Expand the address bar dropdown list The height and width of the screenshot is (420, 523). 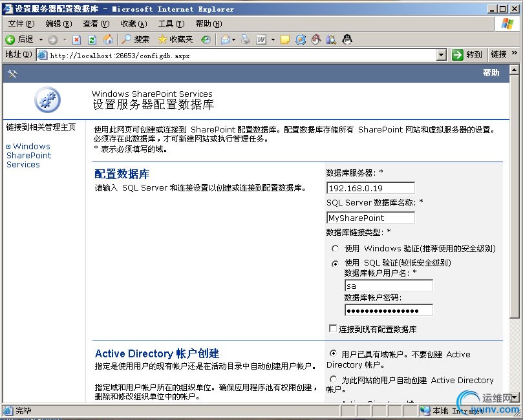[x=442, y=55]
